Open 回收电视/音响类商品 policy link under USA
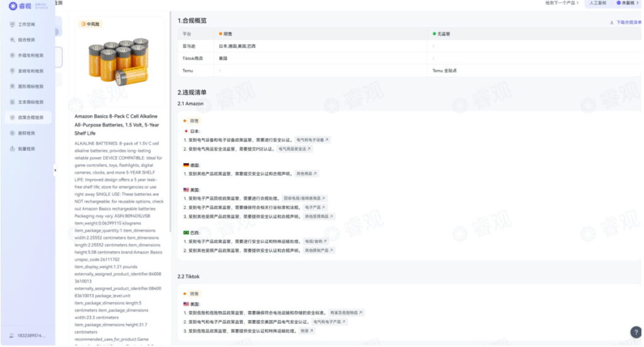This screenshot has width=644, height=347. click(304, 198)
